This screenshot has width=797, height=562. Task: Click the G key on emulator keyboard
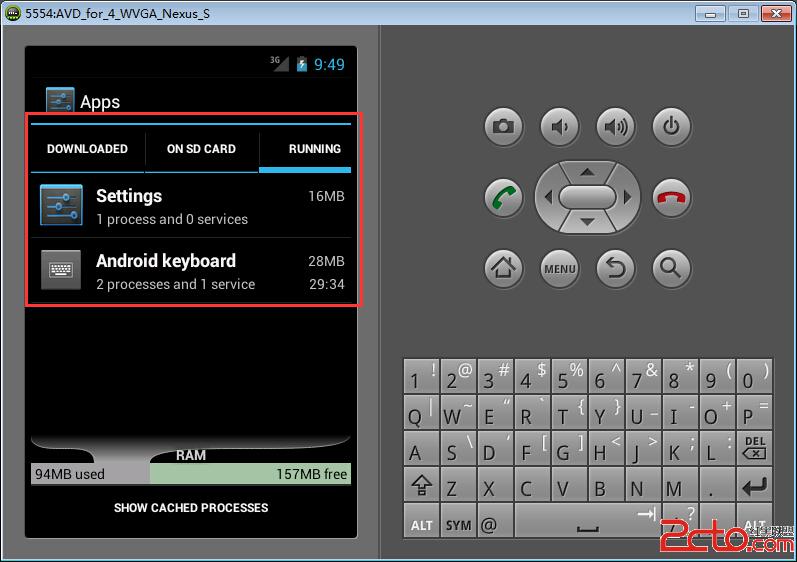pyautogui.click(x=569, y=448)
